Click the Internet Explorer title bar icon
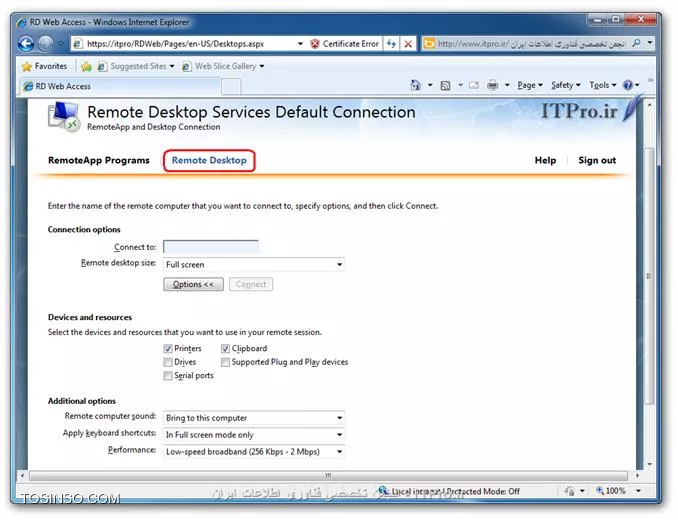Image resolution: width=678 pixels, height=520 pixels. coord(22,22)
